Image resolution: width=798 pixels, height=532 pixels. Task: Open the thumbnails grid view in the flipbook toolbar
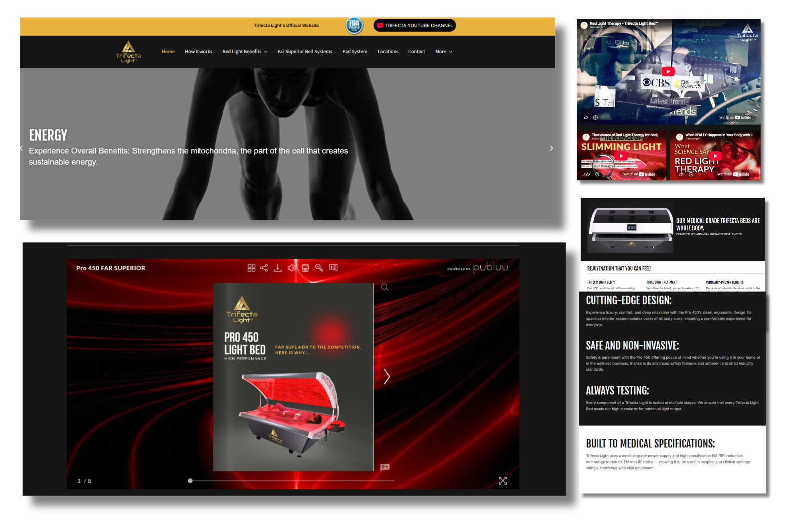tap(251, 268)
